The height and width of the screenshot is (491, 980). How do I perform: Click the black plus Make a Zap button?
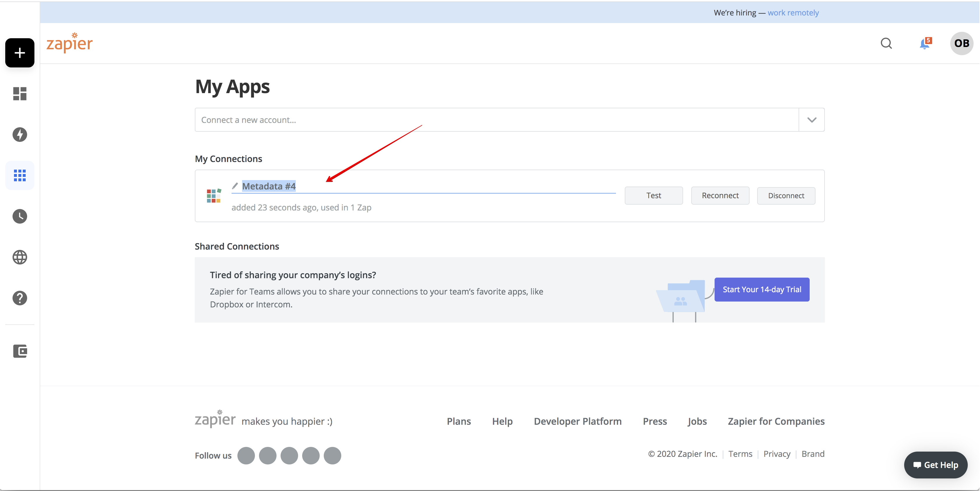20,53
